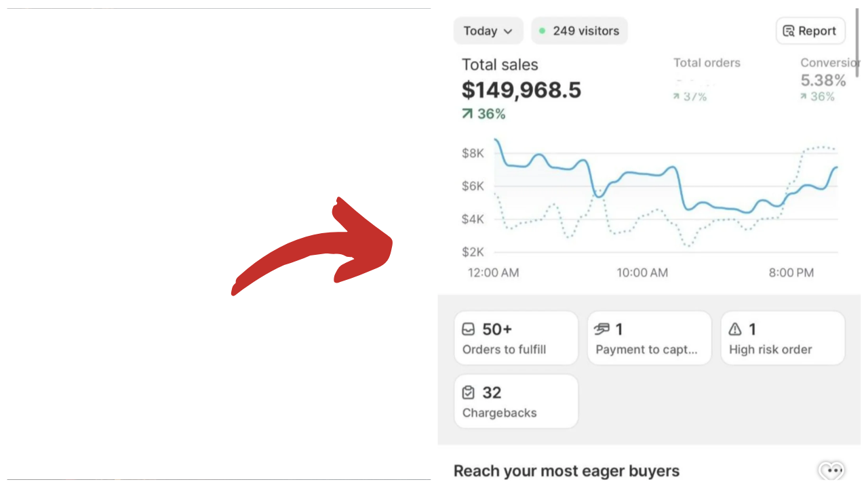Click the chevron arrow beside Today
Viewport: 868px width, 488px height.
[x=508, y=31]
